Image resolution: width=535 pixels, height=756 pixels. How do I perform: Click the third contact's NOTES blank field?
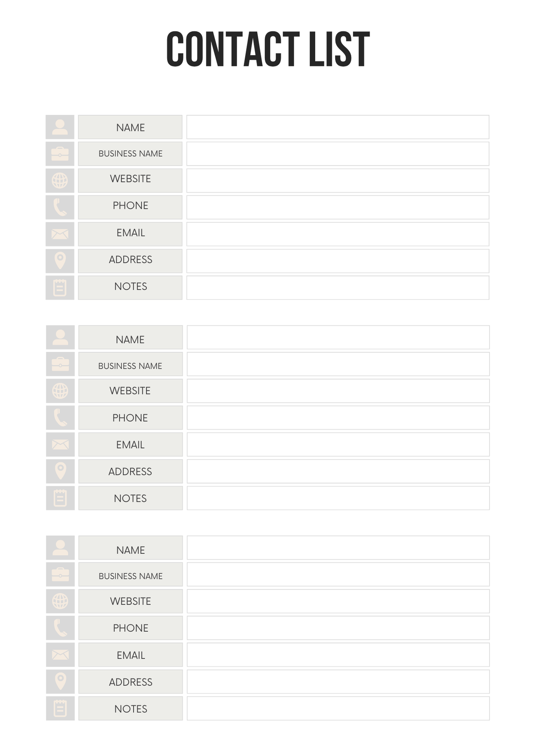point(338,708)
